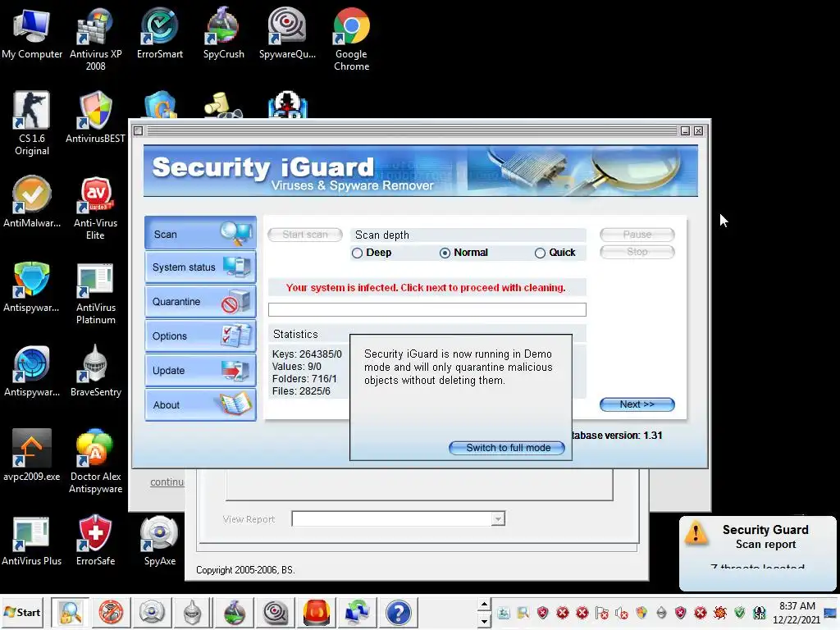840x630 pixels.
Task: Click the Security iGuard title bar
Action: 412,130
